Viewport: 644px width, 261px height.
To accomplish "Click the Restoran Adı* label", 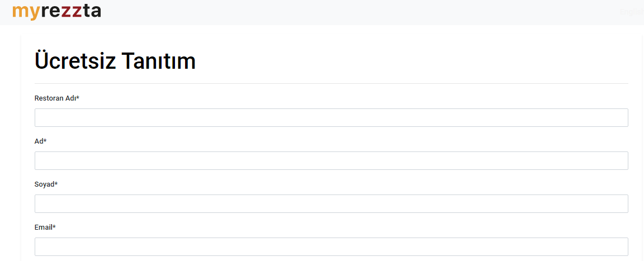I will 56,98.
